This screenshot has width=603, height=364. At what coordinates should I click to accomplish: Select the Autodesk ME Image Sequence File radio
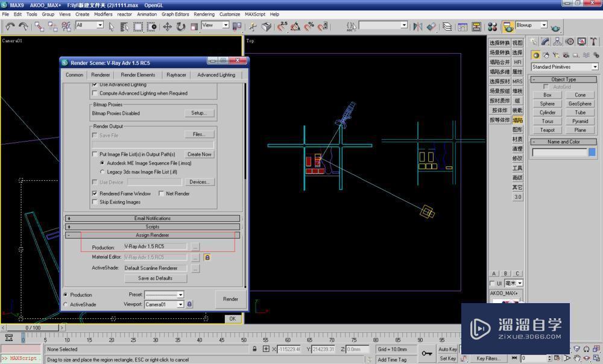click(102, 162)
